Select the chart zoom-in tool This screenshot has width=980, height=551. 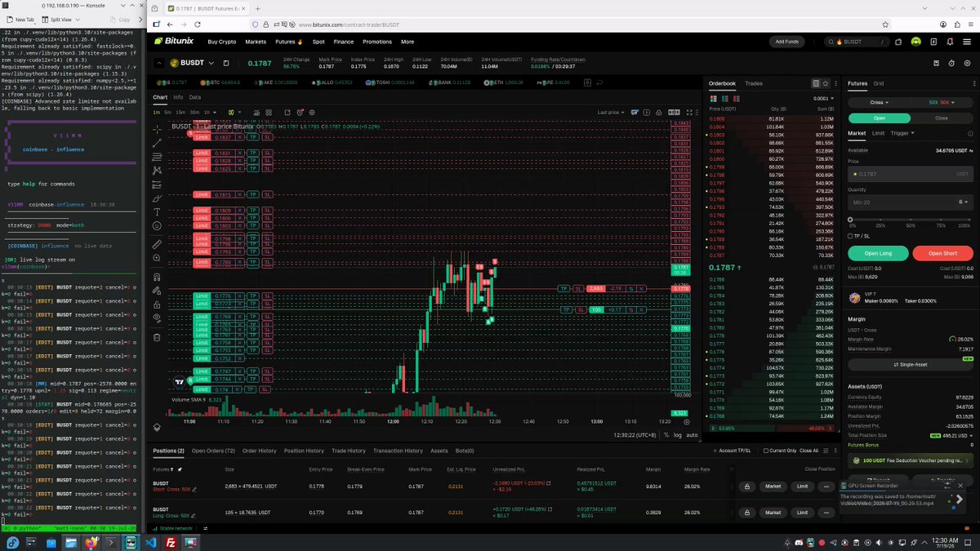(x=157, y=258)
